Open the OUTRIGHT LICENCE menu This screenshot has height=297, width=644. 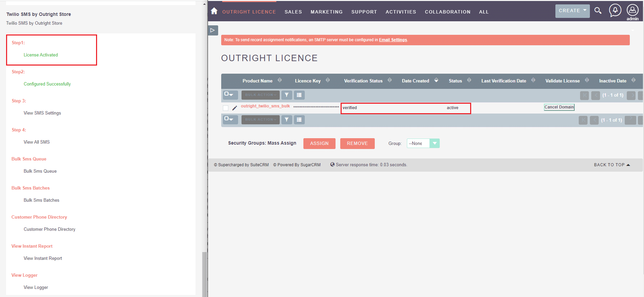(249, 12)
